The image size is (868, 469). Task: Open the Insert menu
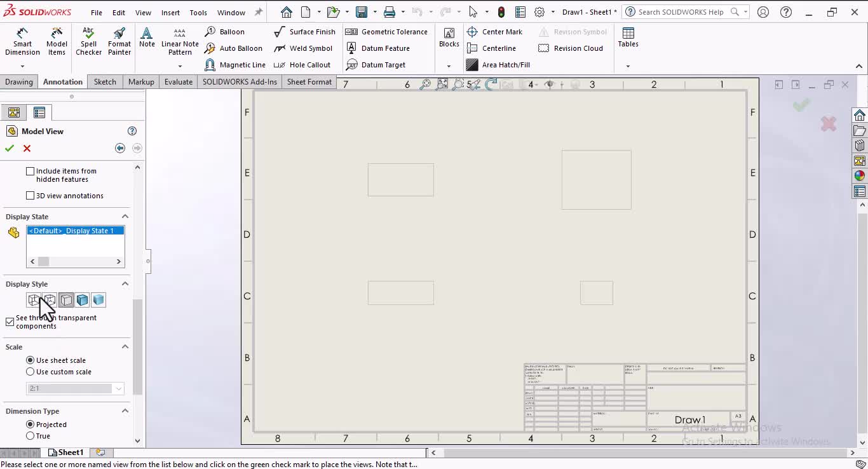point(170,11)
